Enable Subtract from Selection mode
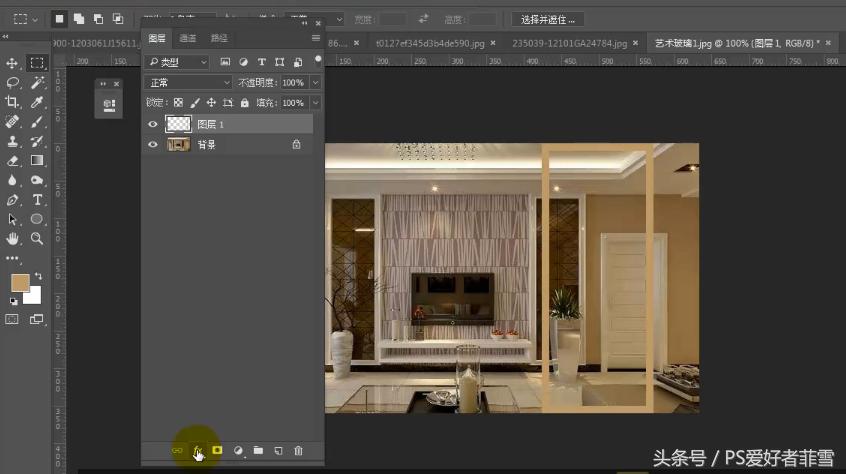Screen dimensions: 846x474 pos(98,19)
